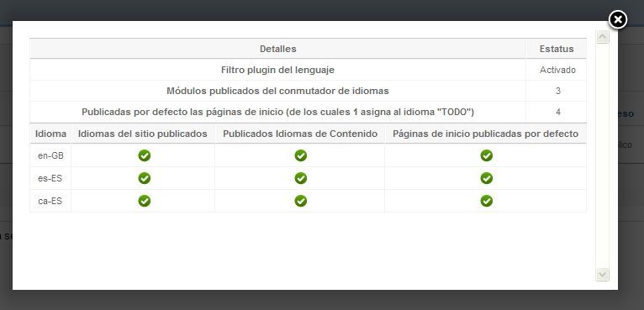This screenshot has height=310, width=644.
Task: Click ca-ES default home page checkmark
Action: 486,201
